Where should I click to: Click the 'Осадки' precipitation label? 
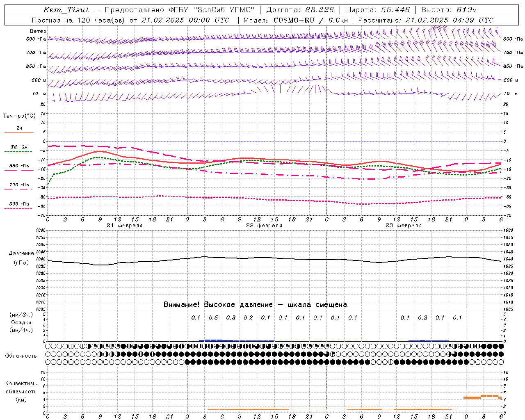(21, 322)
